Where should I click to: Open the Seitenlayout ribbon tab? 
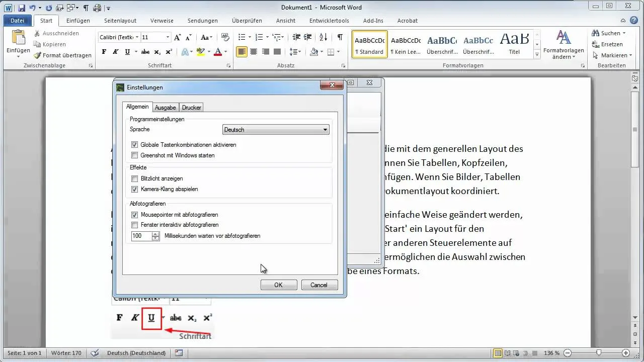(x=120, y=21)
